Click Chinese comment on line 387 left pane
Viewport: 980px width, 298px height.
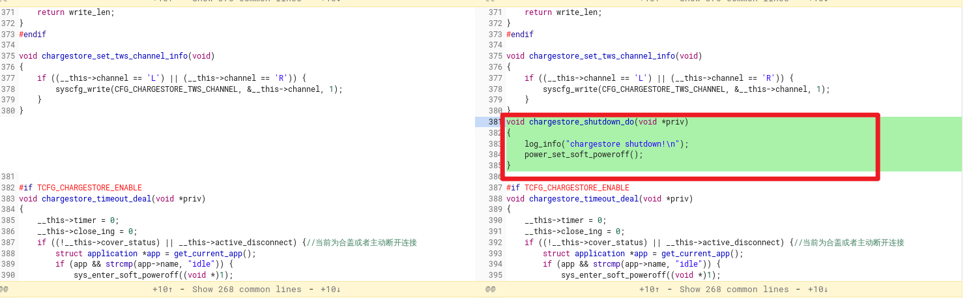tap(361, 243)
